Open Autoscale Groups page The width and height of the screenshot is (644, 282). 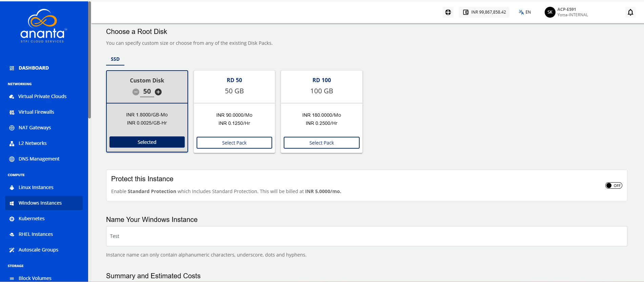(x=38, y=250)
